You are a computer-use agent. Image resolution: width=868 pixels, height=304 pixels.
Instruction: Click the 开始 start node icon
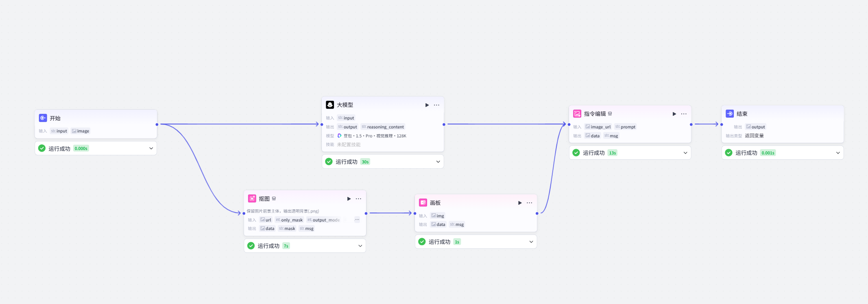coord(43,118)
